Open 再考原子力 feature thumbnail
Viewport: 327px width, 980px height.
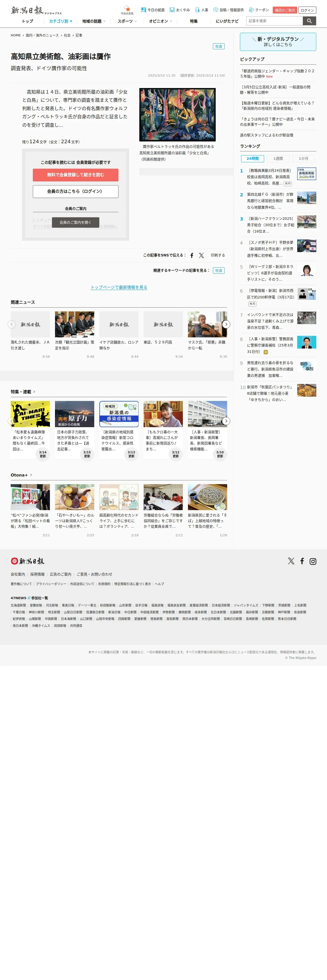click(x=75, y=413)
